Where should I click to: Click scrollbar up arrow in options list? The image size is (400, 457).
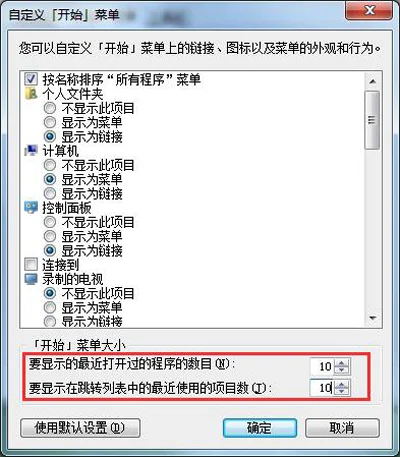coord(373,81)
